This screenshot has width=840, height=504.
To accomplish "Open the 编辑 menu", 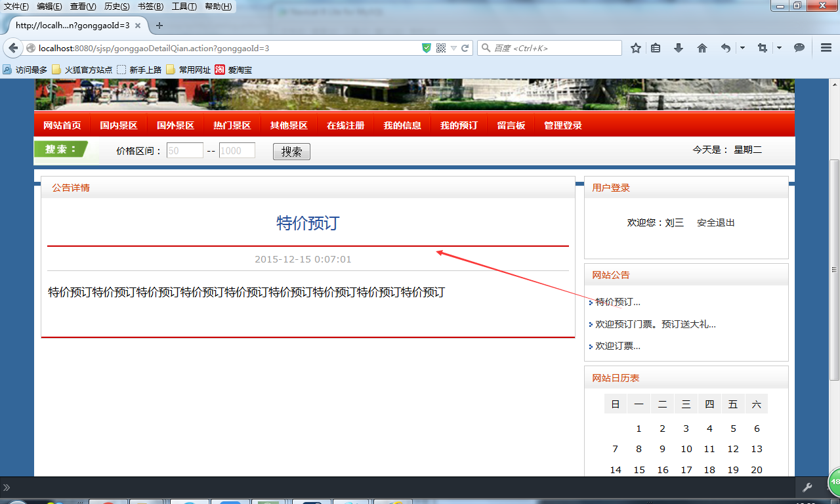I will point(49,7).
